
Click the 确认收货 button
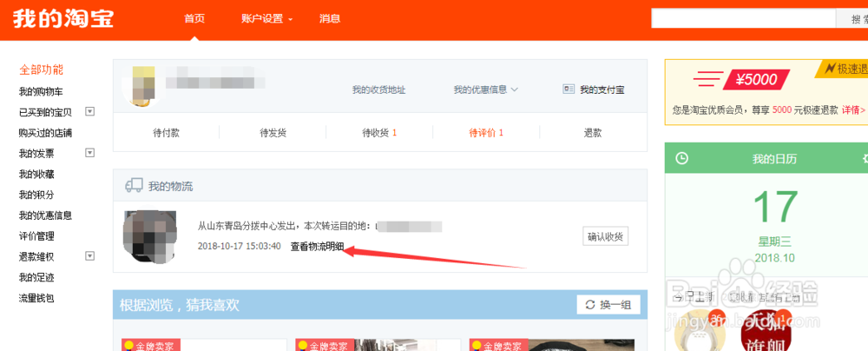click(x=606, y=235)
